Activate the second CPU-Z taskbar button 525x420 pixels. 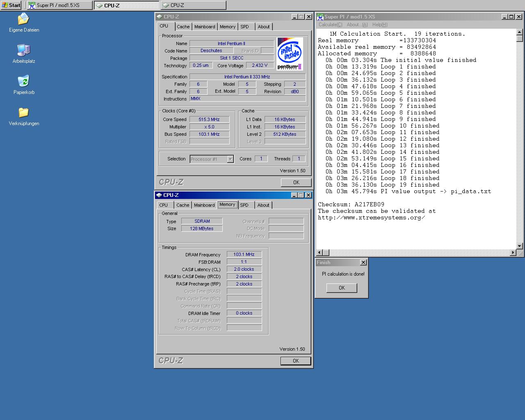[x=127, y=5]
